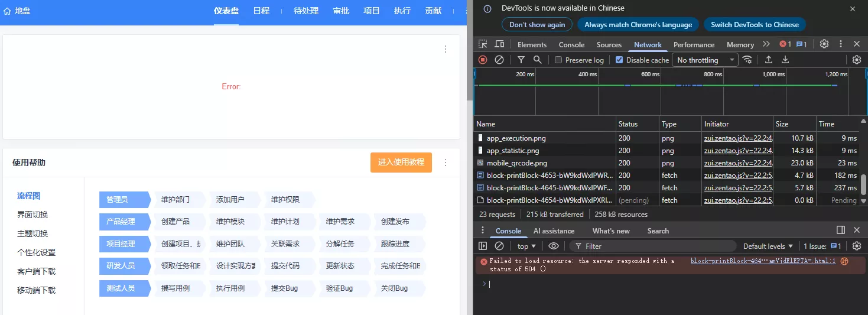The width and height of the screenshot is (868, 315).
Task: Enable Preserve log checkbox
Action: (x=558, y=60)
